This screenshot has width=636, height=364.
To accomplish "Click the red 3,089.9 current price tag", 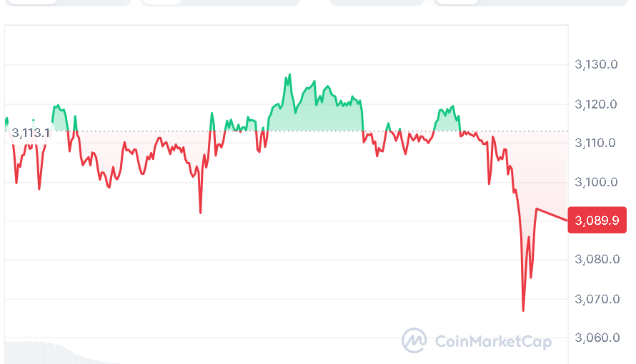I will (x=597, y=221).
